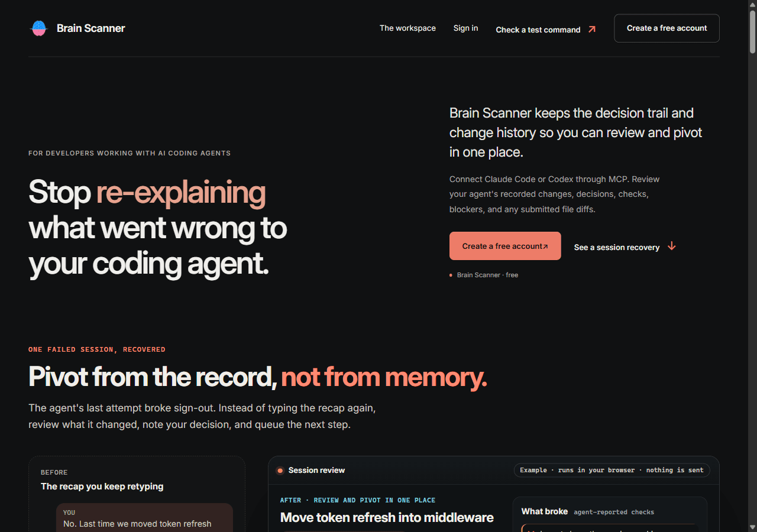Click the What broke card heading
This screenshot has height=532, width=757.
point(544,511)
